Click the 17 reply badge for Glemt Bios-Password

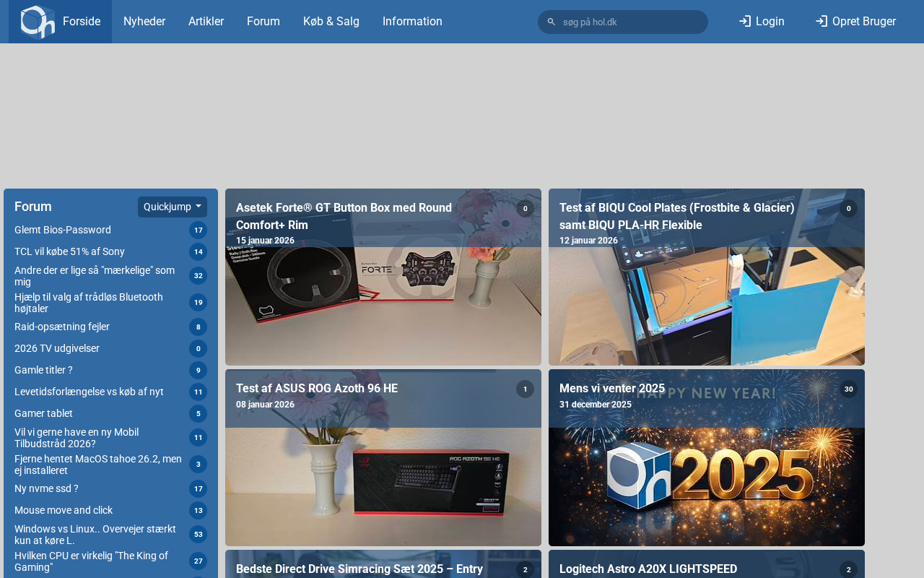point(198,230)
